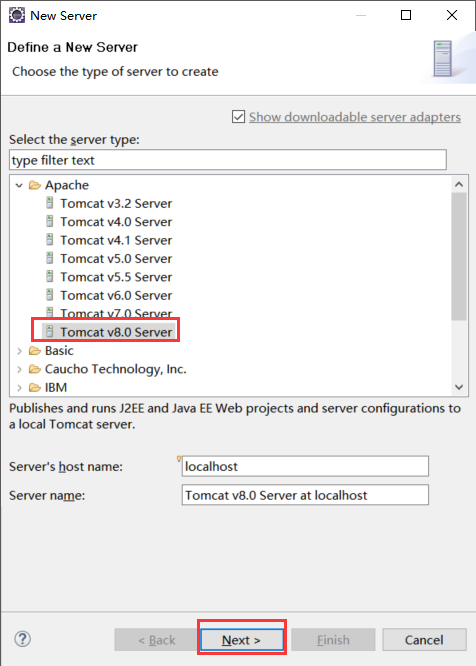476x666 pixels.
Task: Select the Tomcat v8.0 Server icon
Action: click(x=50, y=331)
